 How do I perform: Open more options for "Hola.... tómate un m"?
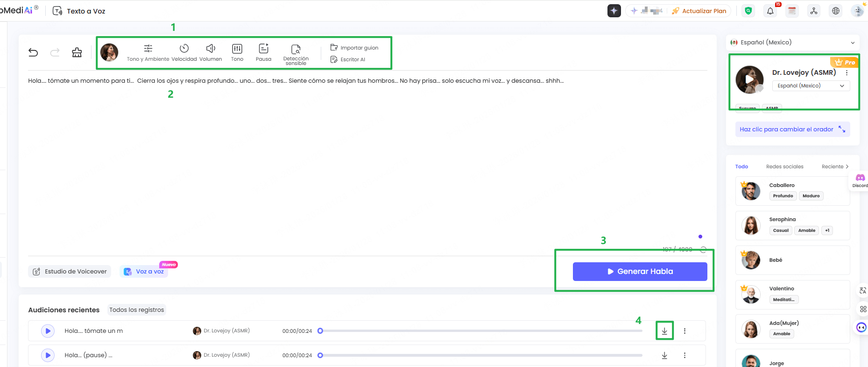pos(685,331)
